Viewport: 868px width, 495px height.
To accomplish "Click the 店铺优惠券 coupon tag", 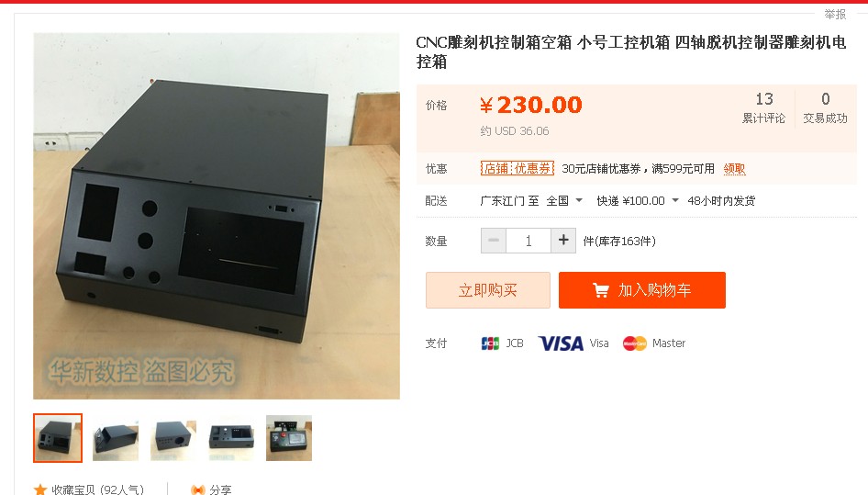I will (517, 168).
